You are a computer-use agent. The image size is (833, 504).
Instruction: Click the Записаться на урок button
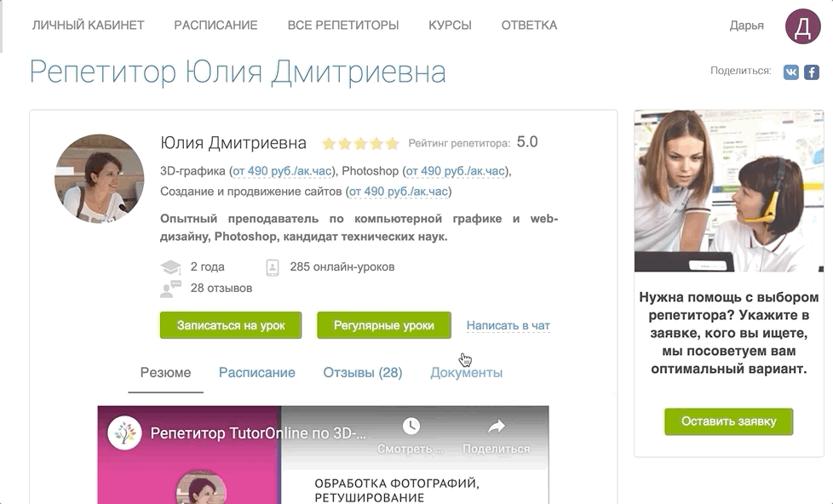click(x=231, y=325)
